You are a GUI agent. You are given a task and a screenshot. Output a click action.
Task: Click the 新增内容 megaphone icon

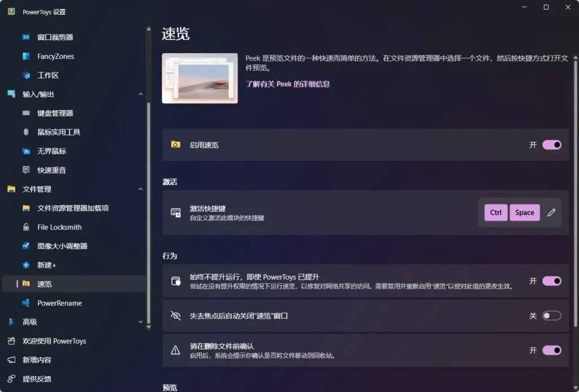(11, 360)
